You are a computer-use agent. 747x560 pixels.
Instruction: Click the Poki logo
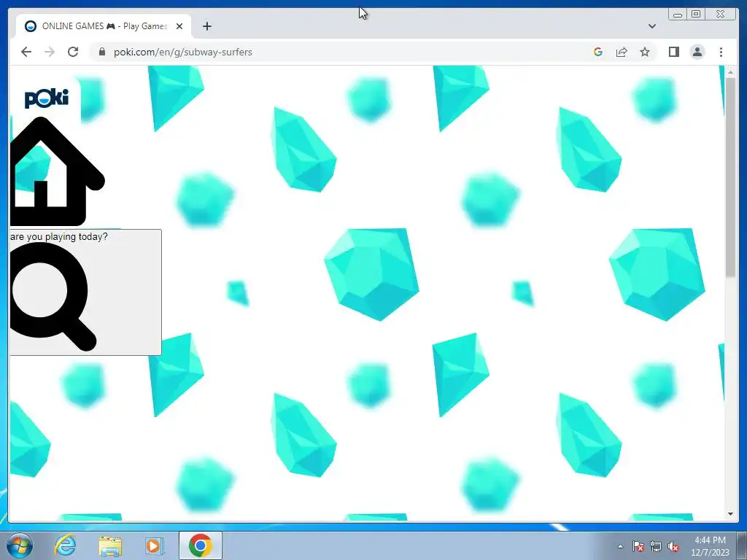click(x=46, y=98)
